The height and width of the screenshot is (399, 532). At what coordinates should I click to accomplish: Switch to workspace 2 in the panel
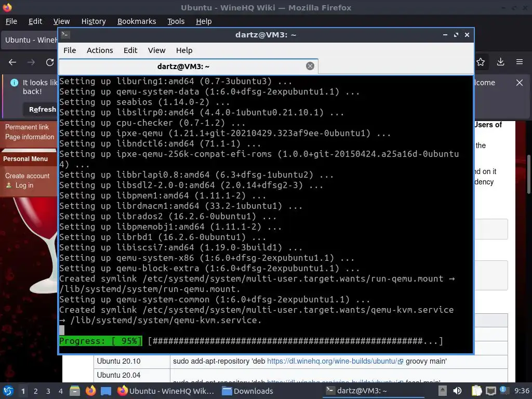pyautogui.click(x=36, y=391)
